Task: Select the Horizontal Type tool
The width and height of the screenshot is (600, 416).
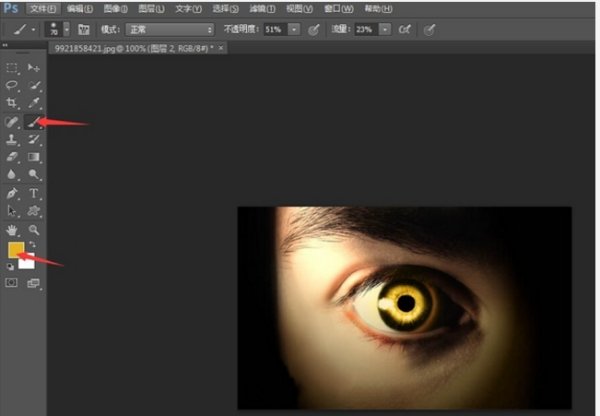Action: pos(34,193)
